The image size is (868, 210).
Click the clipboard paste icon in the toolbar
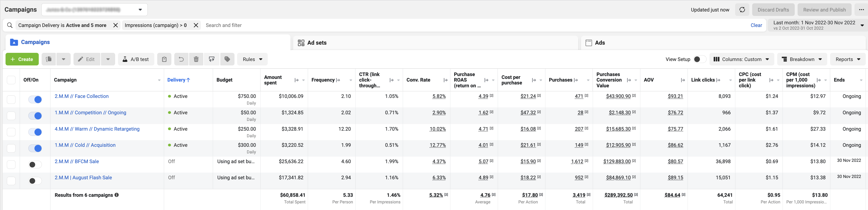[x=164, y=59]
